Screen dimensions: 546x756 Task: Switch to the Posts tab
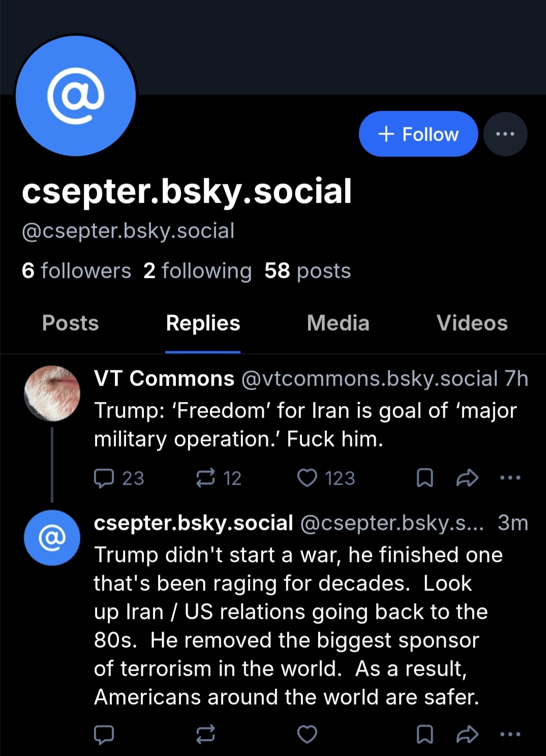pyautogui.click(x=71, y=323)
